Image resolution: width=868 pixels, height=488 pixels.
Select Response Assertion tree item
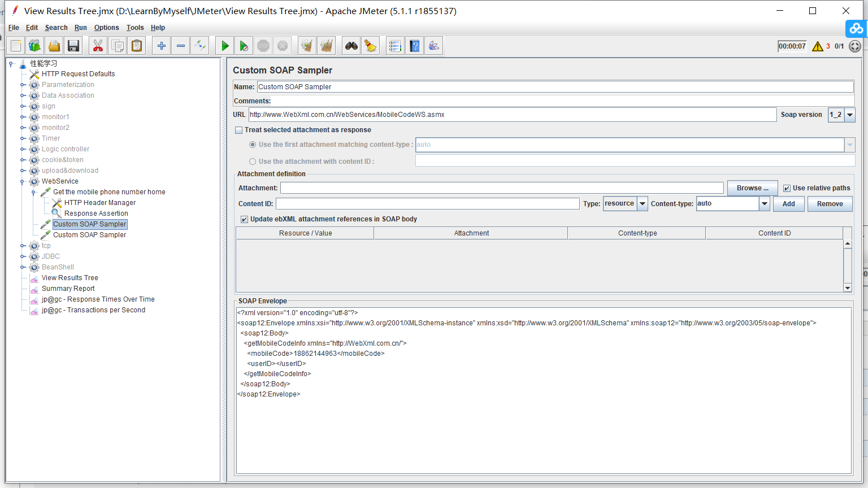96,213
